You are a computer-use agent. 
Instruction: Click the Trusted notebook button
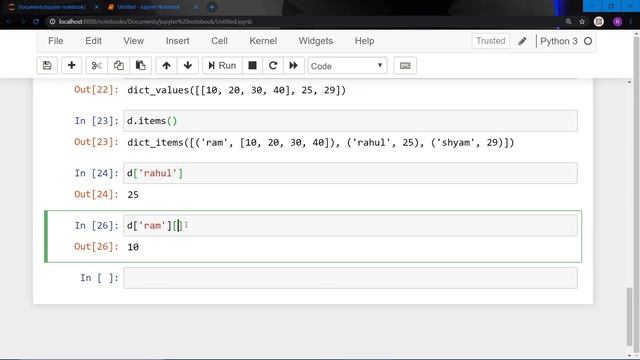pyautogui.click(x=491, y=41)
